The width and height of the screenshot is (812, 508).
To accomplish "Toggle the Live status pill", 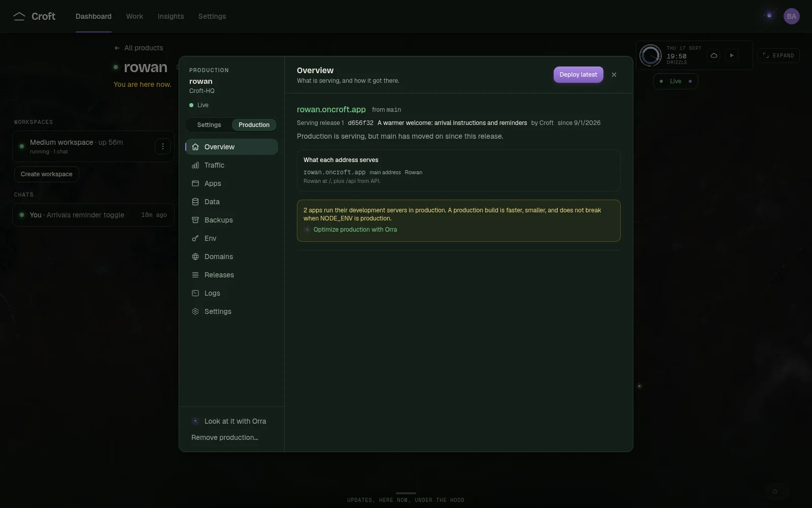I will (675, 81).
